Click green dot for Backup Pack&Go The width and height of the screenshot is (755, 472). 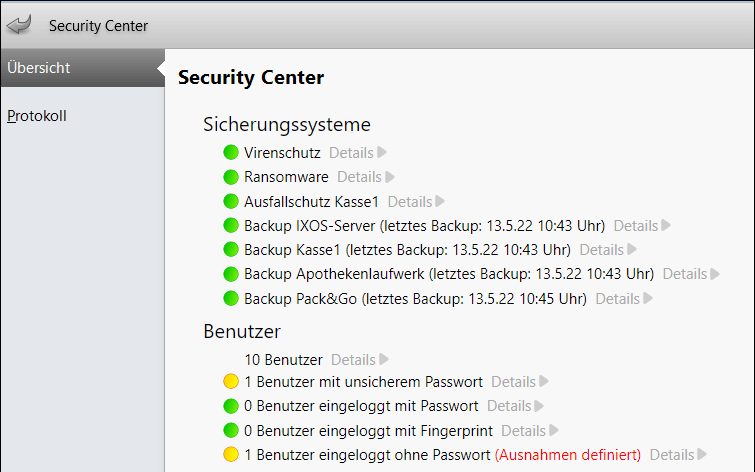click(231, 299)
